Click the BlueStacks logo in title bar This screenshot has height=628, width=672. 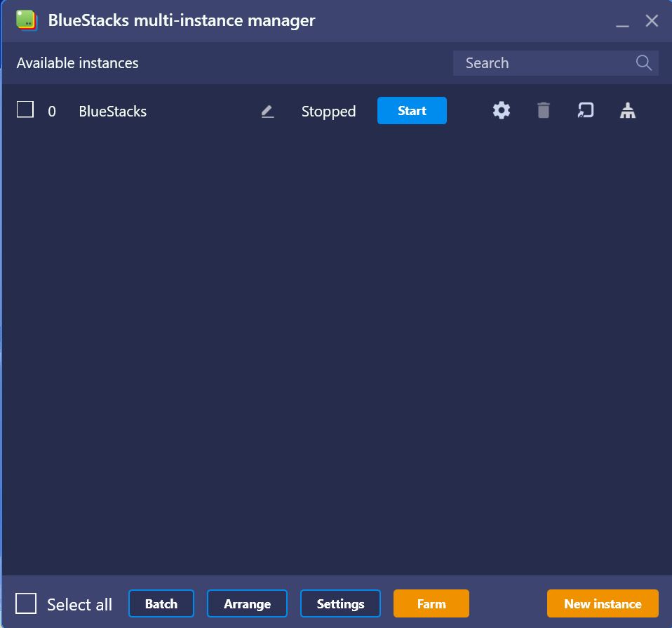(26, 20)
